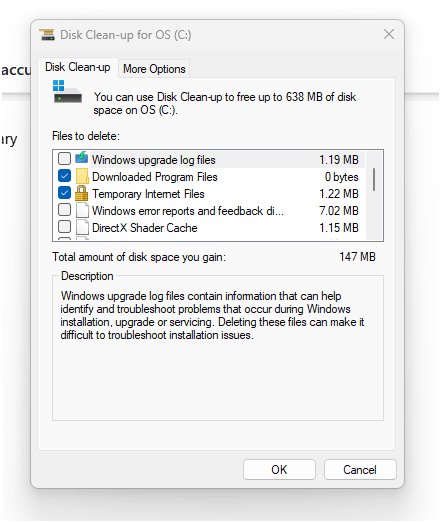The image size is (441, 523).
Task: Click the files list scrollbar thumb
Action: tap(374, 179)
